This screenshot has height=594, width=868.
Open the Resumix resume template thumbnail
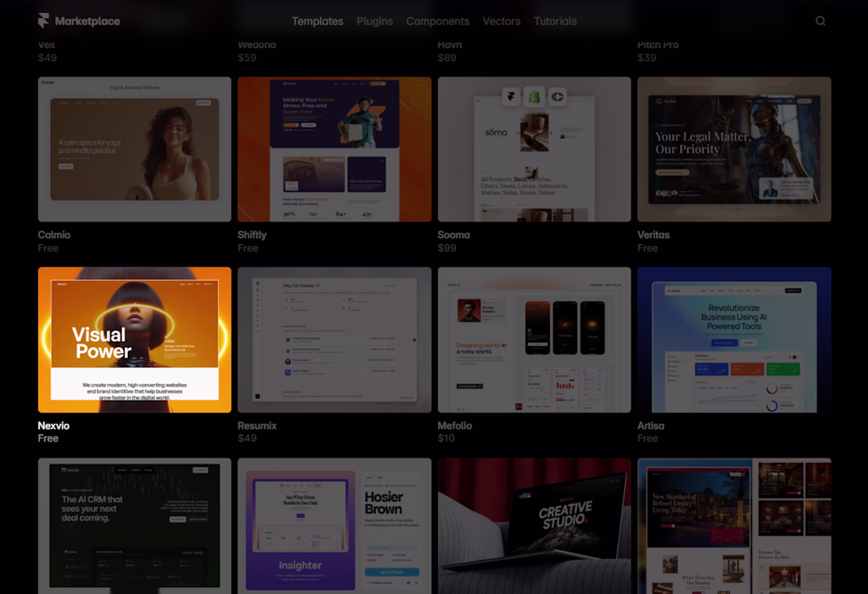tap(335, 340)
